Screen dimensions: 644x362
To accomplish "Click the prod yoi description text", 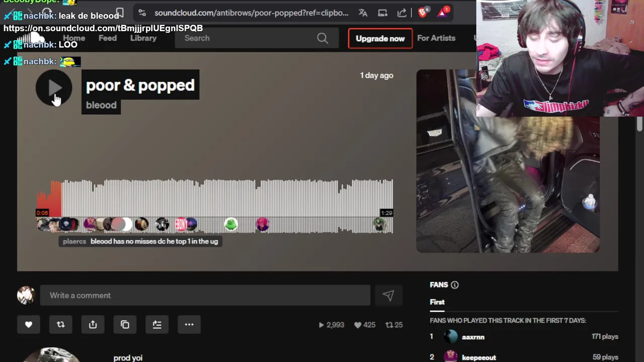I will click(128, 358).
